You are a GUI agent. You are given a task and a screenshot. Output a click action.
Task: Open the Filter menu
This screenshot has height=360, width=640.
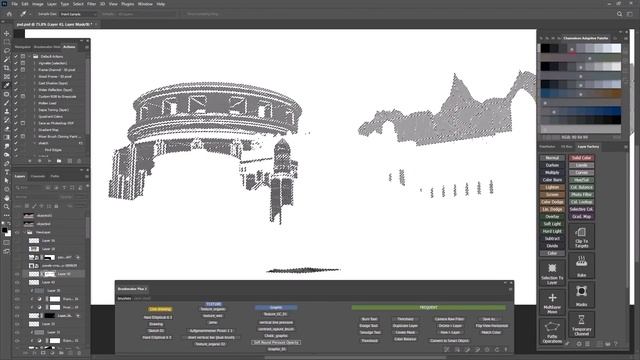tap(91, 4)
